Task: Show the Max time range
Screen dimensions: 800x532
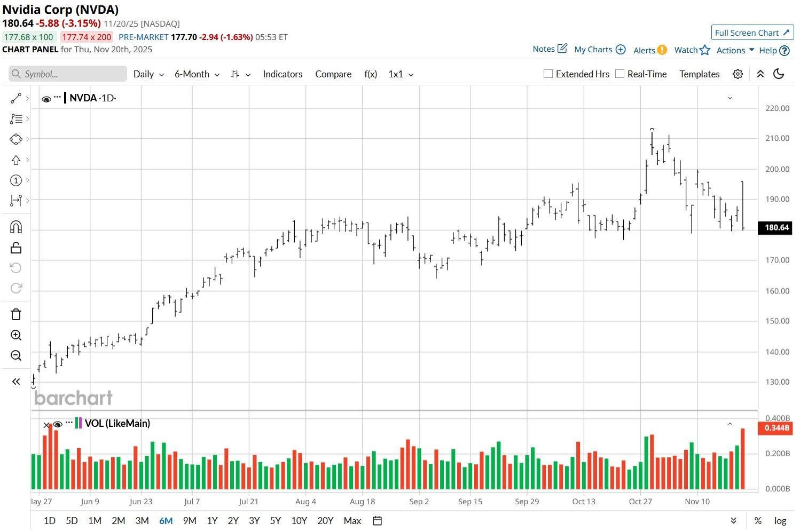Action: pos(352,521)
